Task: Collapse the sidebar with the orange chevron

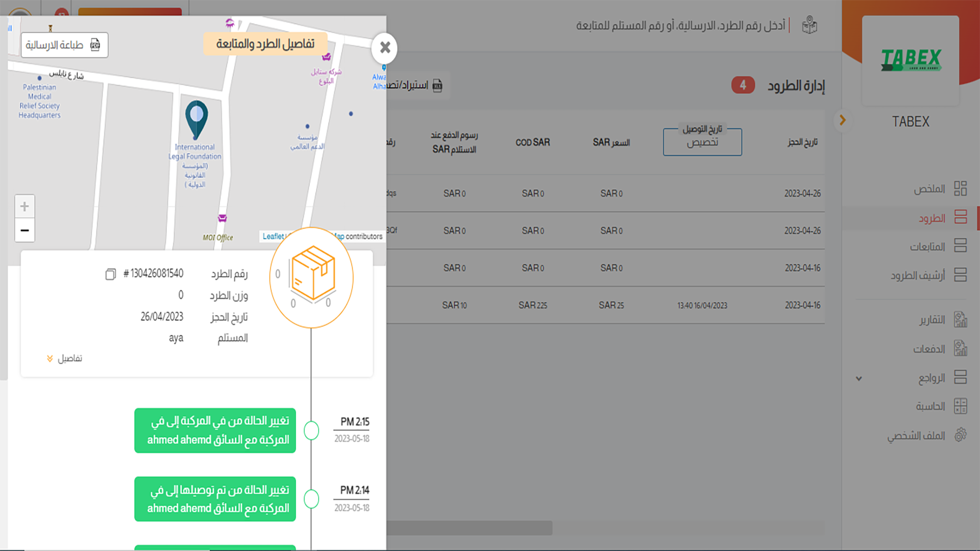Action: 843,120
